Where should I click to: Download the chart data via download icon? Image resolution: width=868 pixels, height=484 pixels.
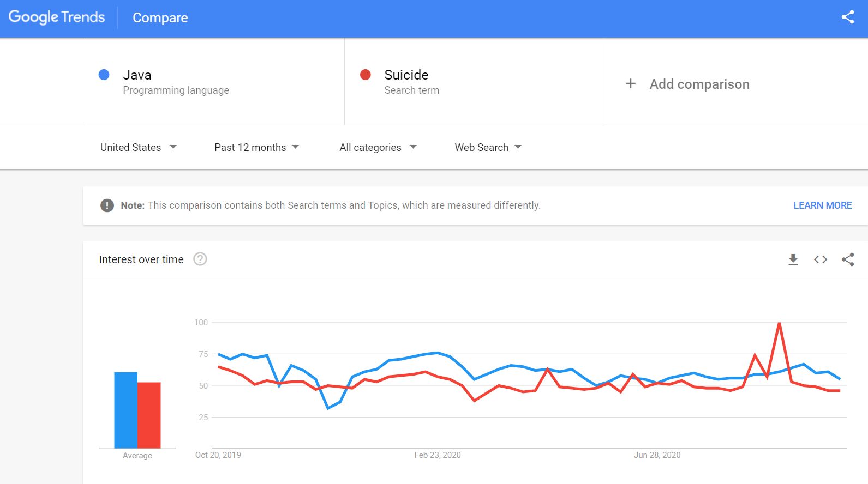792,259
